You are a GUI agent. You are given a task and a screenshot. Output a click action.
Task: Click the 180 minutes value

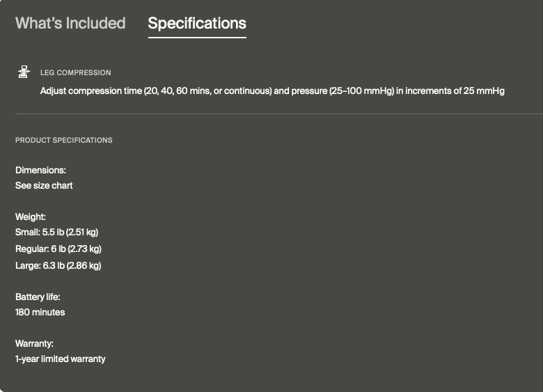pos(40,313)
